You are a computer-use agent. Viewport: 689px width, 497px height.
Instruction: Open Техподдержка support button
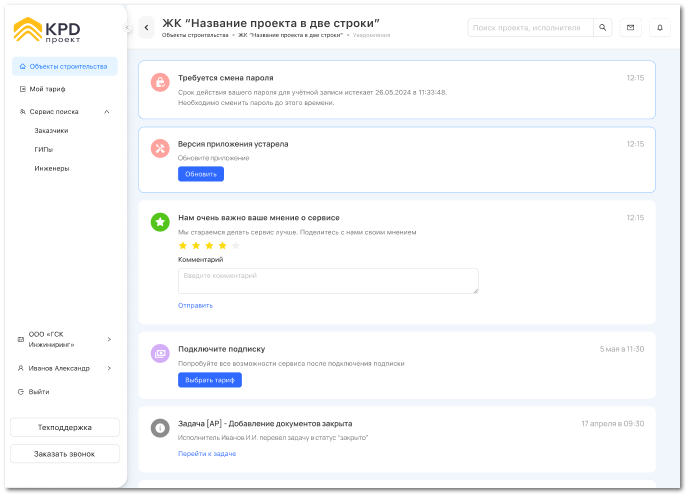click(x=65, y=428)
